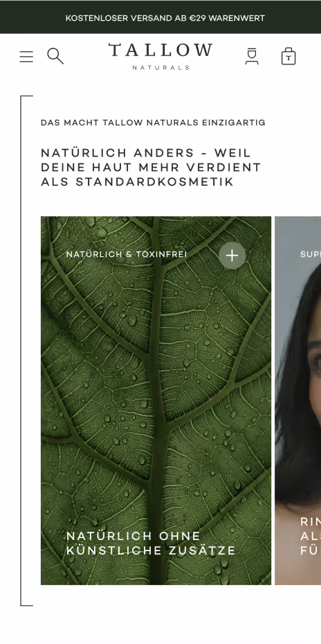Image resolution: width=321 pixels, height=644 pixels.
Task: Go to homepage via Tallow Naturals logo
Action: 160,56
